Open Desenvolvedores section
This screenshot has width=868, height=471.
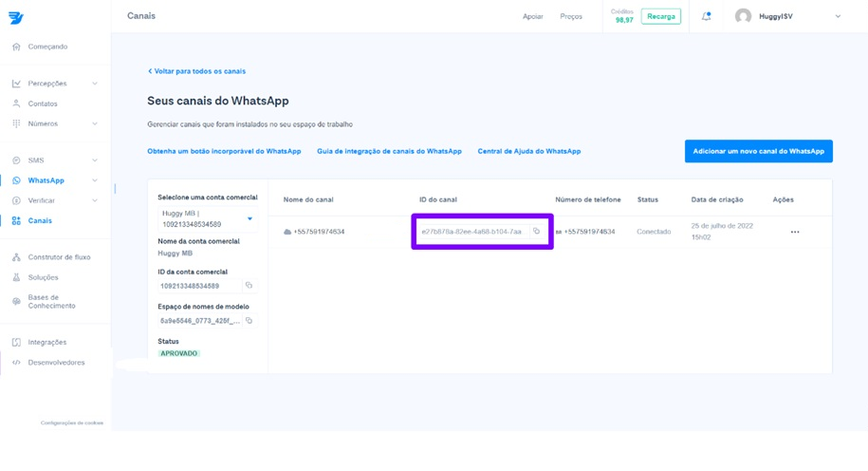point(57,363)
